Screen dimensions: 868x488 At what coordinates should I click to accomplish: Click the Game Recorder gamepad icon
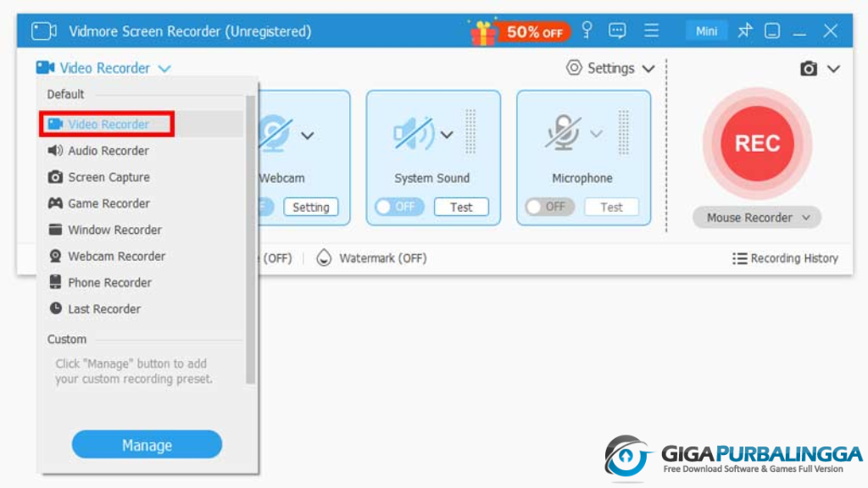pos(55,203)
